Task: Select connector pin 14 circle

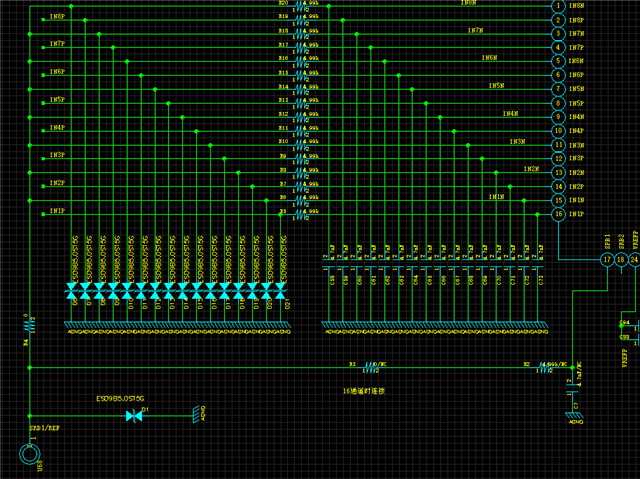Action: [558, 186]
